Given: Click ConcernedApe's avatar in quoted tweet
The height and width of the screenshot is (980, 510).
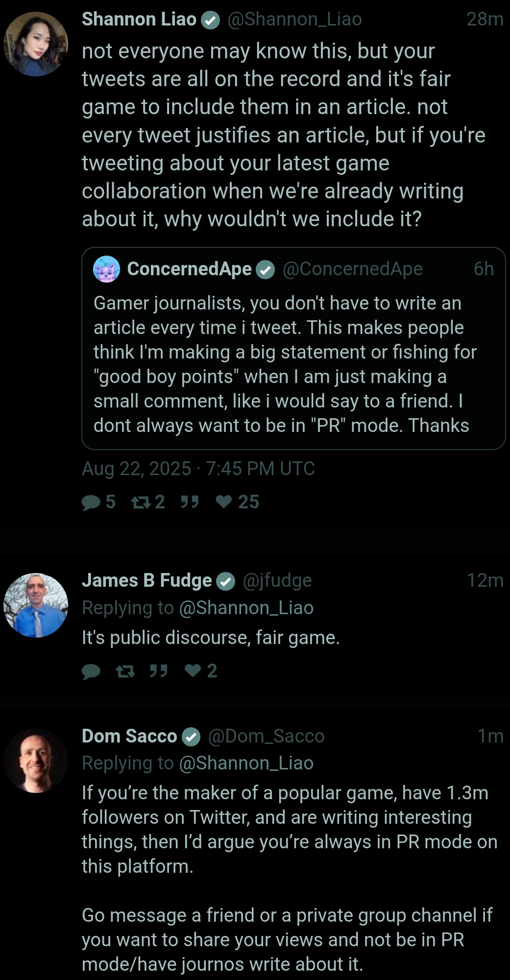Looking at the screenshot, I should pyautogui.click(x=107, y=269).
